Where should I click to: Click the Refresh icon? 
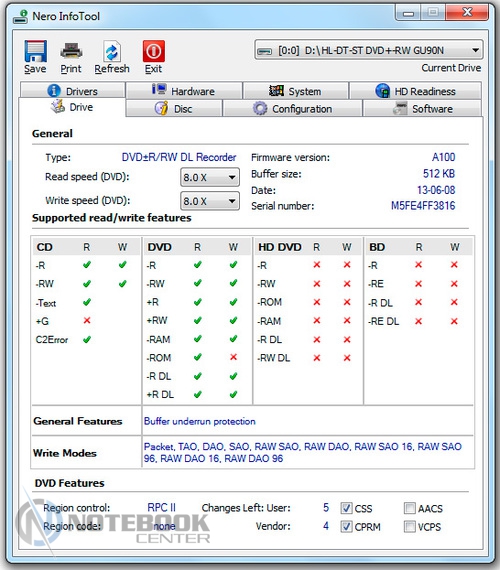tap(112, 51)
